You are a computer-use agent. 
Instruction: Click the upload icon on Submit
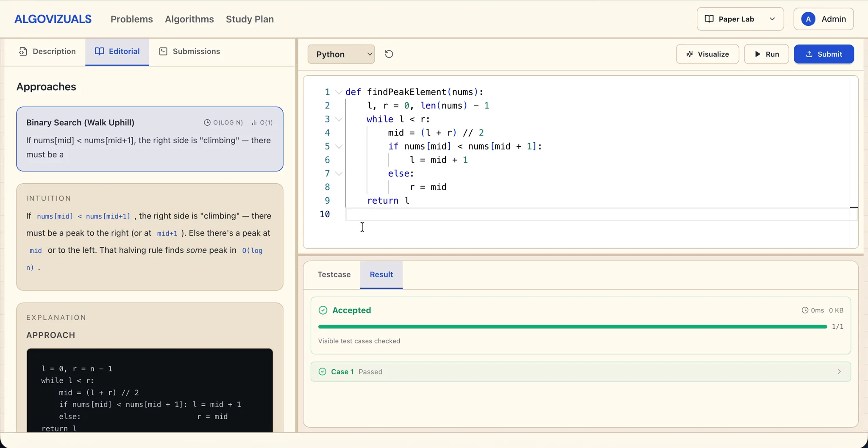pyautogui.click(x=809, y=54)
